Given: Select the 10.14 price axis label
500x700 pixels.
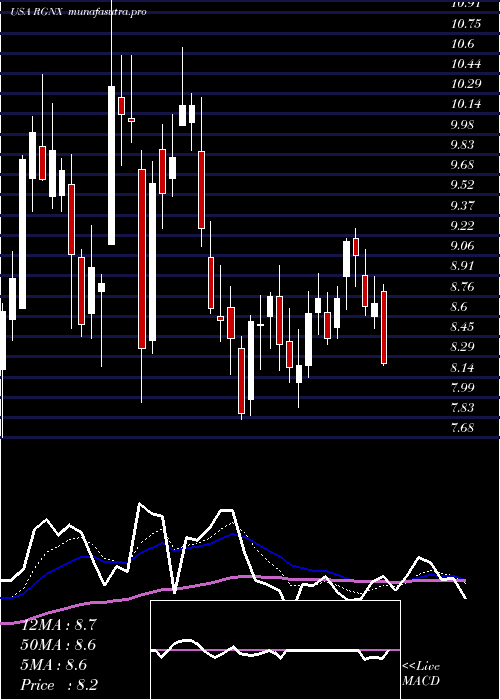Looking at the screenshot, I should click(x=466, y=104).
